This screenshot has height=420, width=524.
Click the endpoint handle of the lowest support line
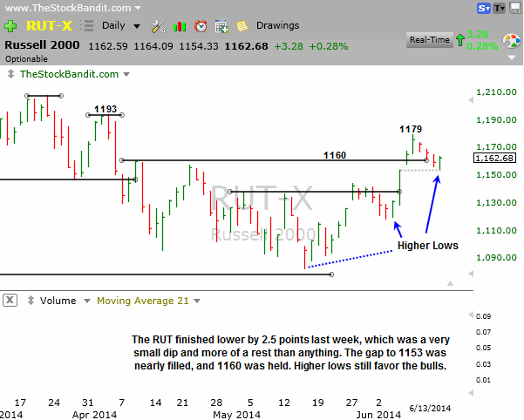[x=331, y=274]
